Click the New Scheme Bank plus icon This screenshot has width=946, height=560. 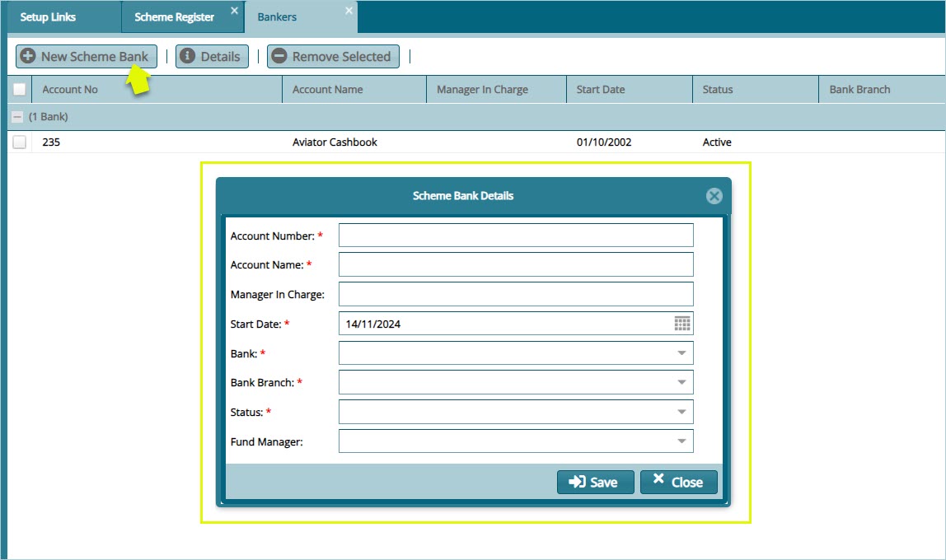(x=28, y=56)
